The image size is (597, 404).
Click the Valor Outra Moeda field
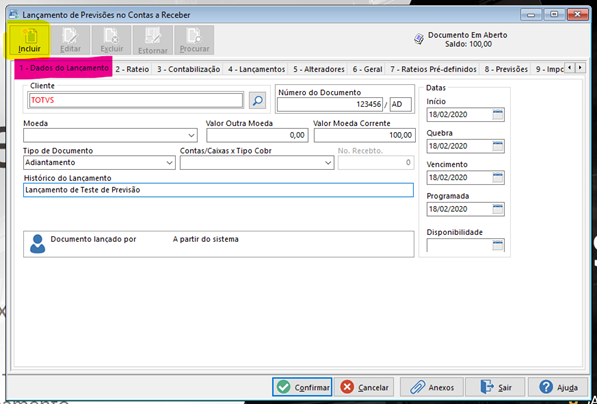[257, 135]
